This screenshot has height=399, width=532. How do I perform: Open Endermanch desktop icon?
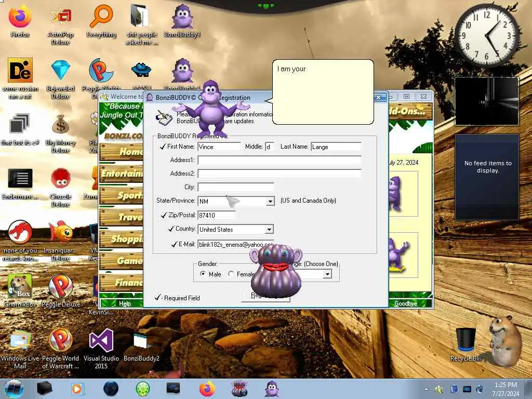(x=20, y=183)
